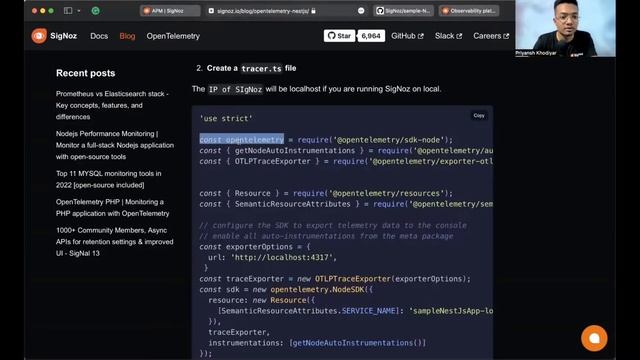The image size is (640, 360).
Task: Click the signoz.io address bar
Action: click(263, 11)
